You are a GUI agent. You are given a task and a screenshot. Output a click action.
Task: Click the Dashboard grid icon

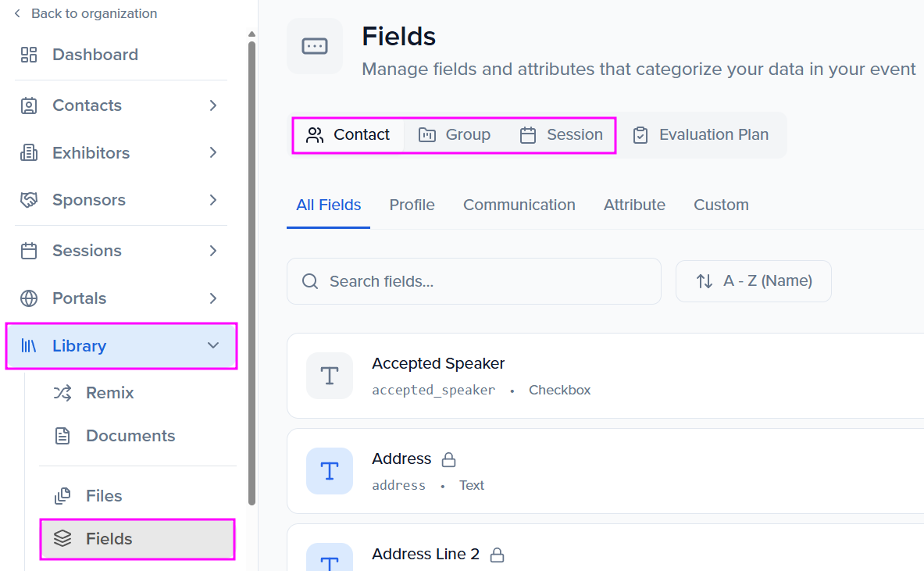(x=29, y=55)
